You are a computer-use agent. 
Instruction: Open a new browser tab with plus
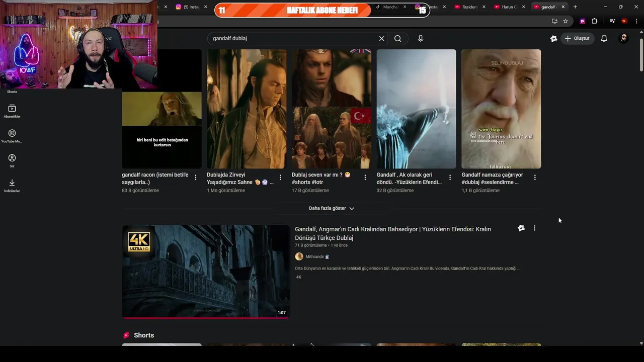click(575, 7)
